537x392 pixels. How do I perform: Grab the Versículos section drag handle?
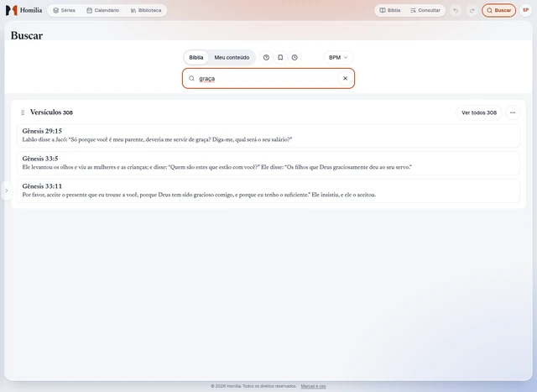tap(23, 112)
